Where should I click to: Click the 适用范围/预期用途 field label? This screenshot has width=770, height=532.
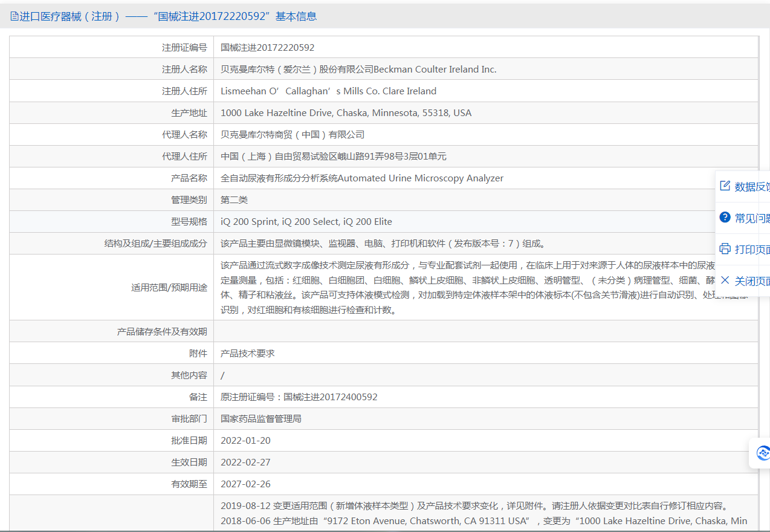tap(169, 287)
